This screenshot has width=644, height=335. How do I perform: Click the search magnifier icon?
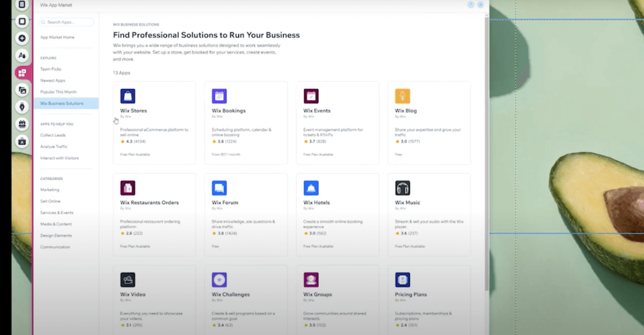pyautogui.click(x=43, y=22)
